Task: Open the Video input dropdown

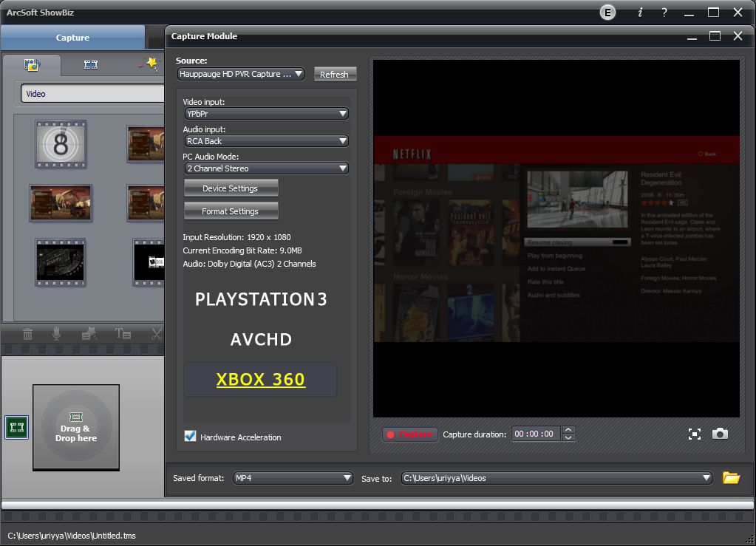Action: pyautogui.click(x=267, y=114)
